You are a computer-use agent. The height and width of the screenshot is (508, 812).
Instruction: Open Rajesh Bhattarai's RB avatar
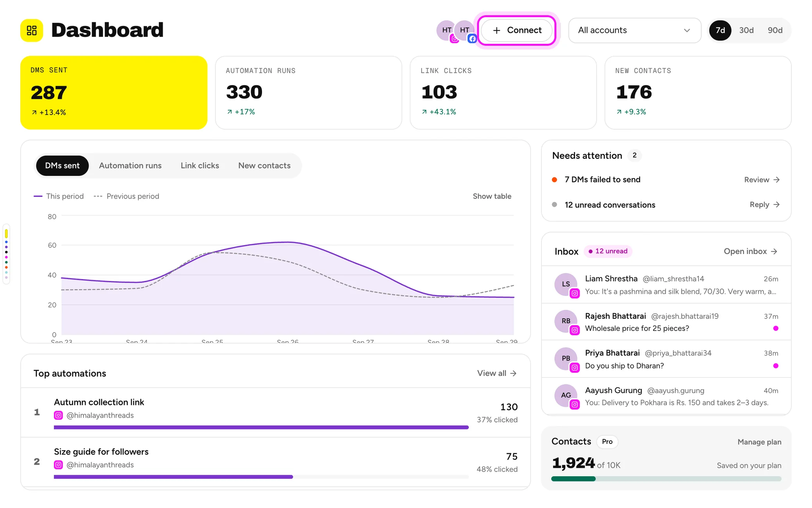click(566, 321)
